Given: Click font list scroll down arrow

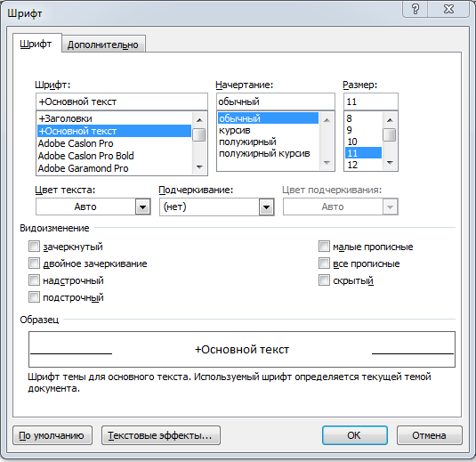Looking at the screenshot, I should click(199, 166).
